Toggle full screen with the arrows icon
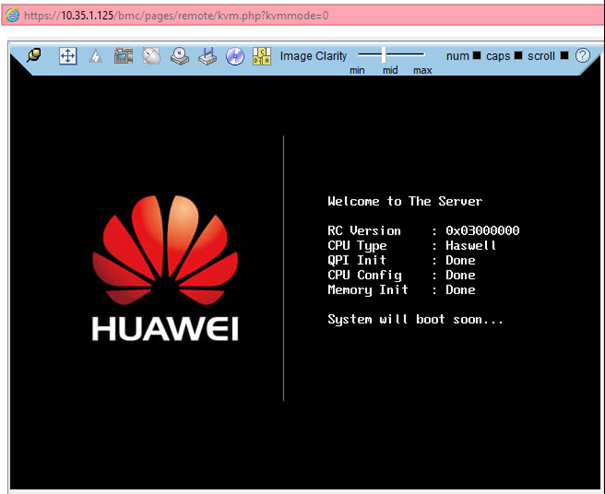 pos(68,56)
